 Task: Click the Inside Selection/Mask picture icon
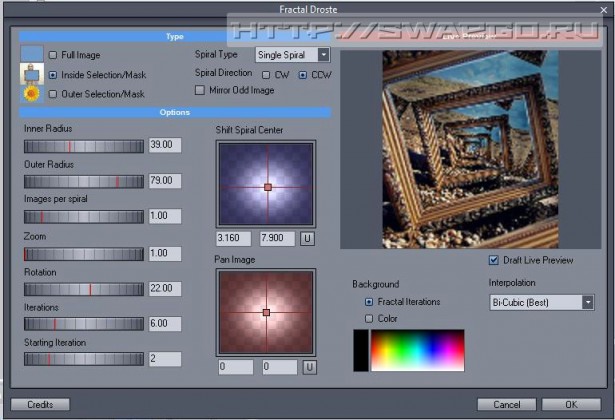(32, 74)
